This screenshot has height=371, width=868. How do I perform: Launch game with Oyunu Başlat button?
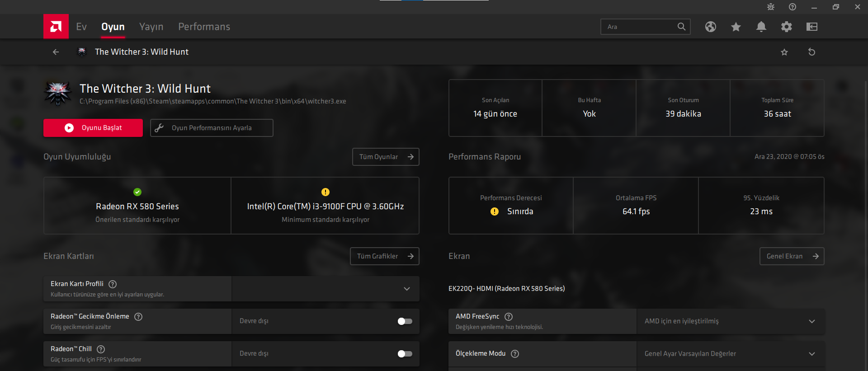93,128
